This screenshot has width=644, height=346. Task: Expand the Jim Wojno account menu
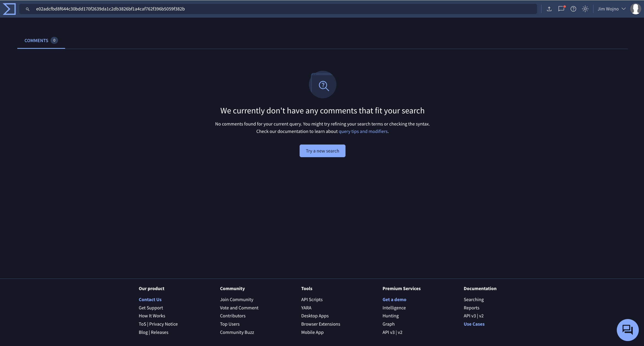(x=611, y=9)
